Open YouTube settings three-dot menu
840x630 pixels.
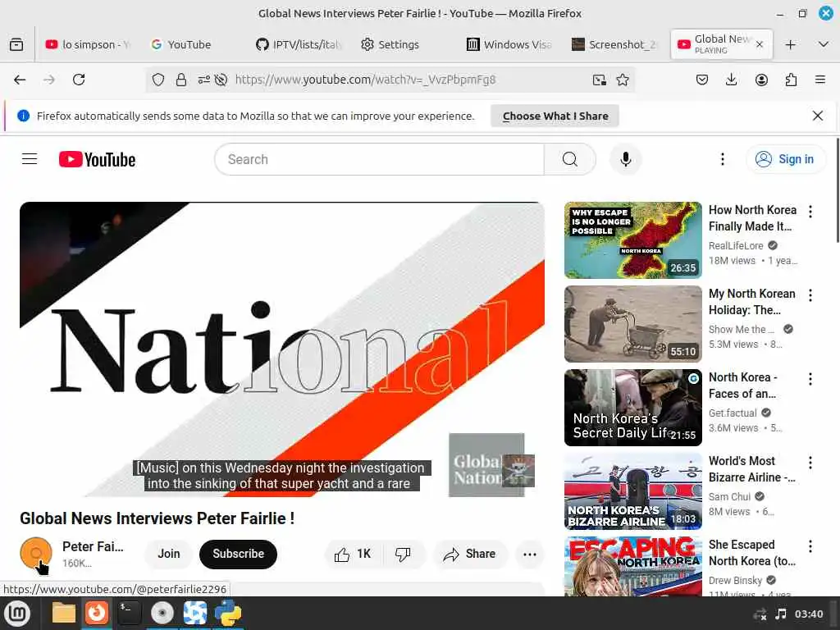[722, 159]
